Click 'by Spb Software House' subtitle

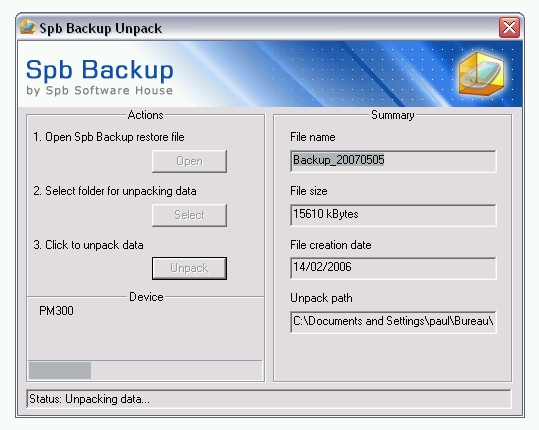(100, 90)
